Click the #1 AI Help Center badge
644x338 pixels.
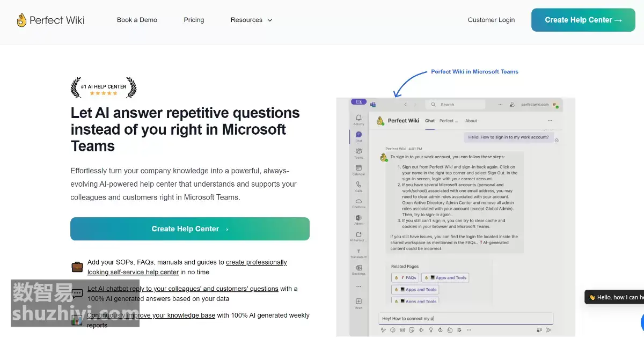pyautogui.click(x=104, y=88)
